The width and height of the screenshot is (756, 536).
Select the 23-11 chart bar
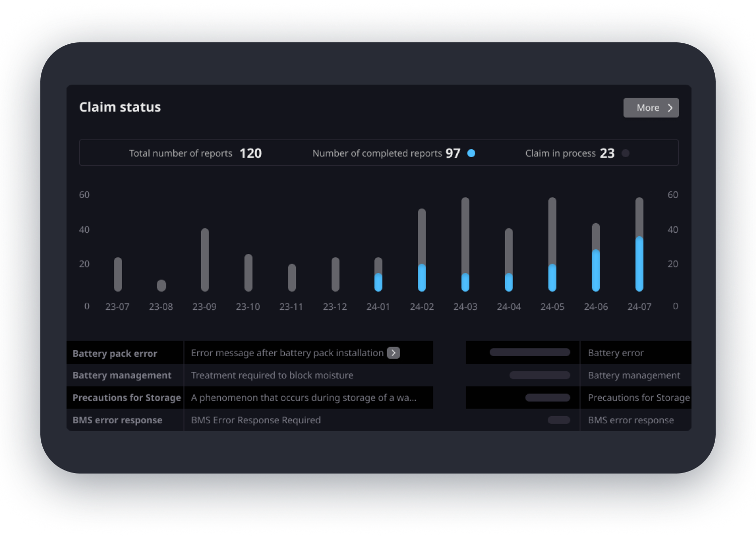292,278
